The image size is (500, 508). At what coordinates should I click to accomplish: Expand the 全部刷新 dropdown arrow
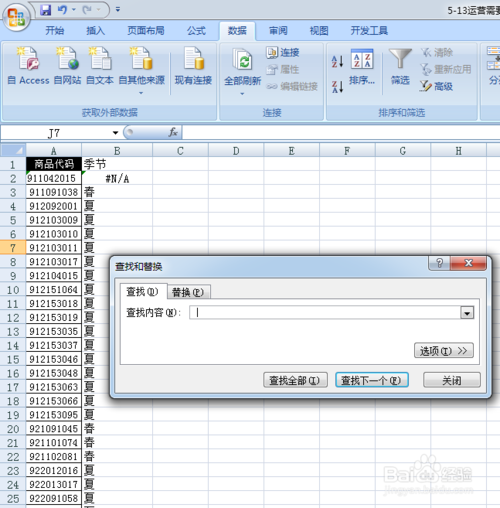click(x=242, y=94)
